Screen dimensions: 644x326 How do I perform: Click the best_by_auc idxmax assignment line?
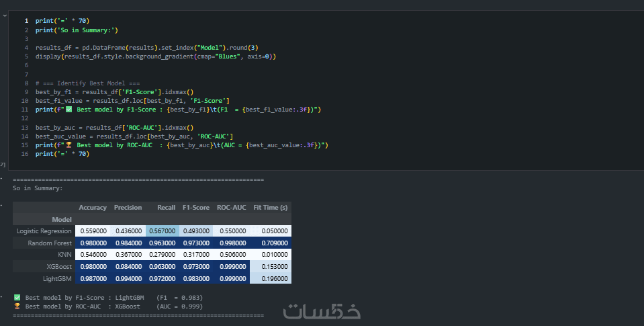[x=114, y=128]
